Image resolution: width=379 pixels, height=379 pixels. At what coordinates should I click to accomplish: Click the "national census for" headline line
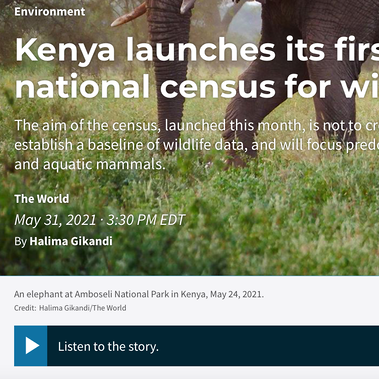click(x=197, y=86)
